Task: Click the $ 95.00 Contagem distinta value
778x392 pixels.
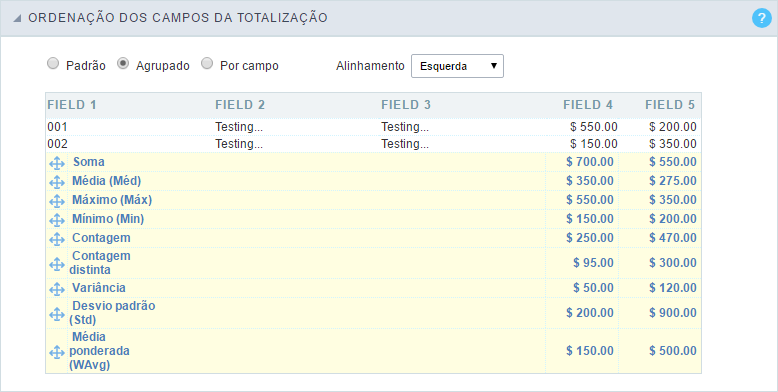Action: coord(593,263)
